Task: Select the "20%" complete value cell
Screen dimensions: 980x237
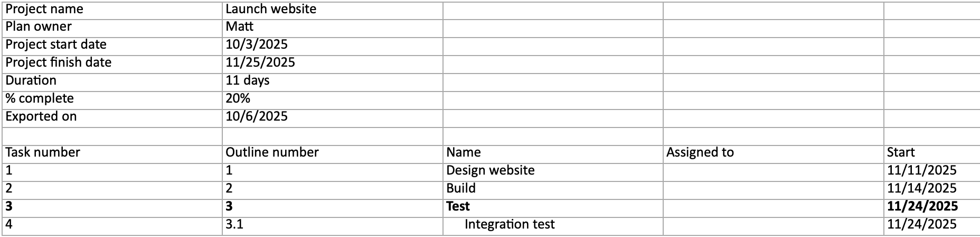Action: 238,98
